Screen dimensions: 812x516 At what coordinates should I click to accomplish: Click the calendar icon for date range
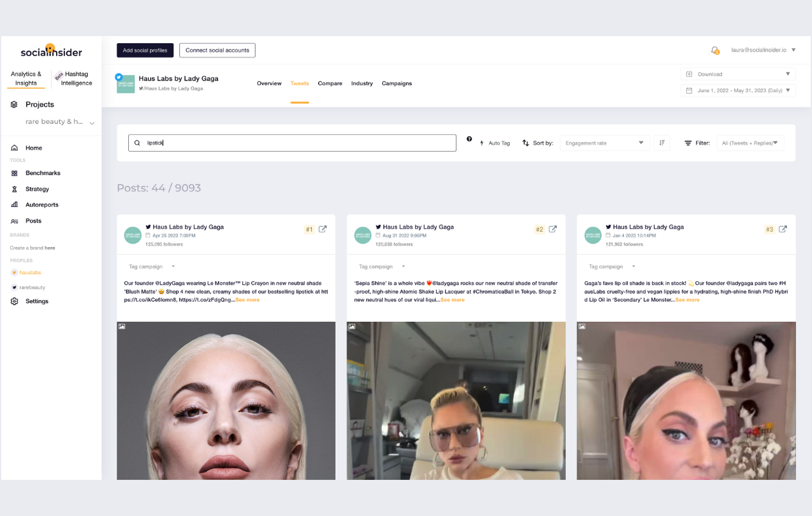(689, 90)
